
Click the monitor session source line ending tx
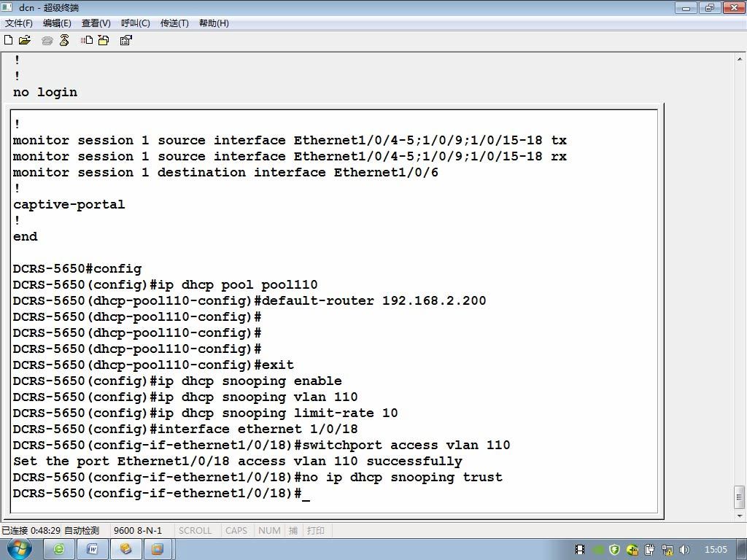pyautogui.click(x=290, y=141)
